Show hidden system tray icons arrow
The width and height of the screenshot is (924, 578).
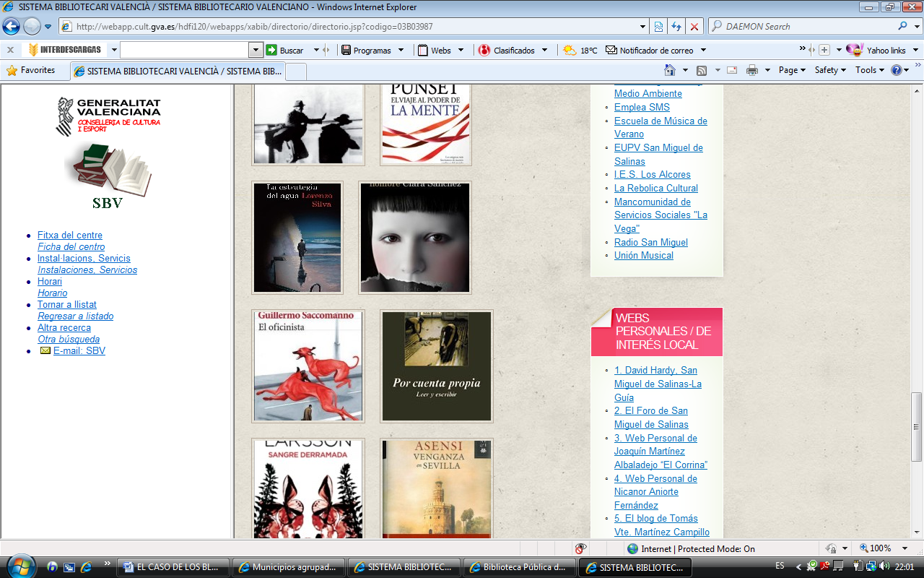pos(798,566)
